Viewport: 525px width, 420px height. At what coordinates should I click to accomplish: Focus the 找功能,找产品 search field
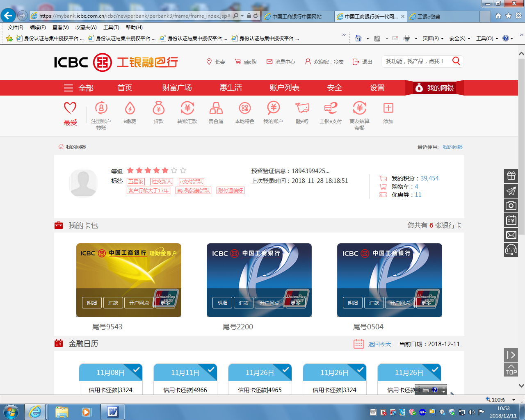(x=416, y=61)
